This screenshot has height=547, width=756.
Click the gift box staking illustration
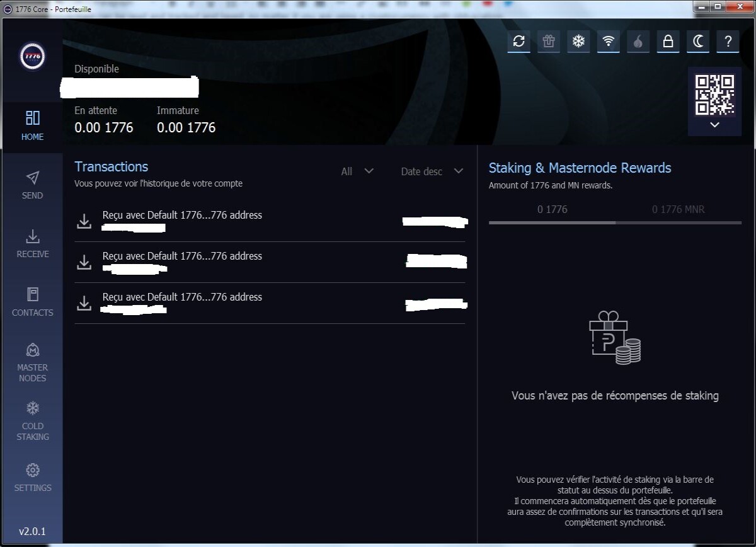point(615,338)
